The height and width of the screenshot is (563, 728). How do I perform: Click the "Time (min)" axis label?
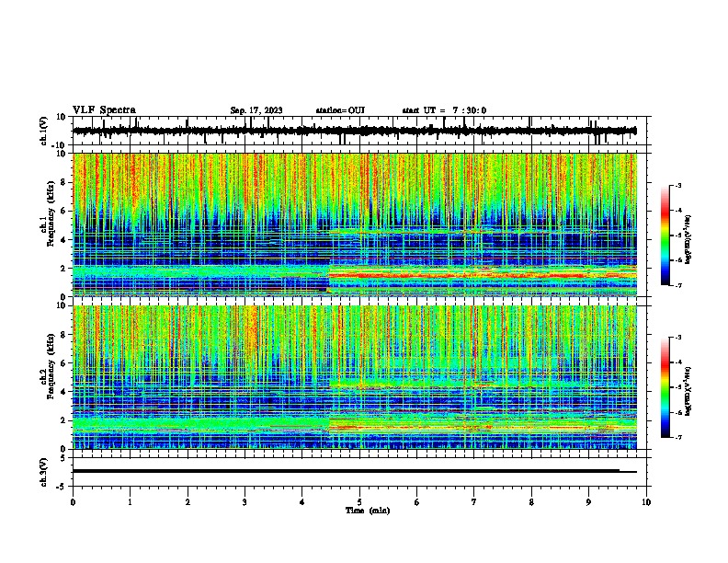point(368,511)
